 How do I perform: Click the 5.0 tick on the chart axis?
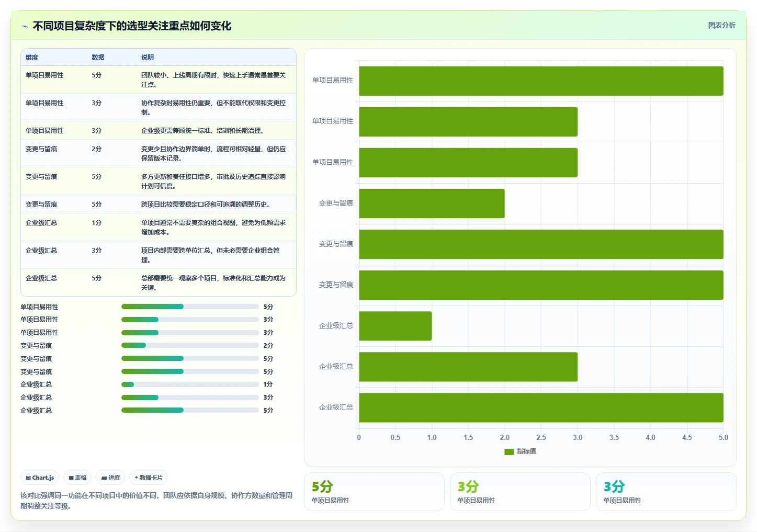click(723, 437)
